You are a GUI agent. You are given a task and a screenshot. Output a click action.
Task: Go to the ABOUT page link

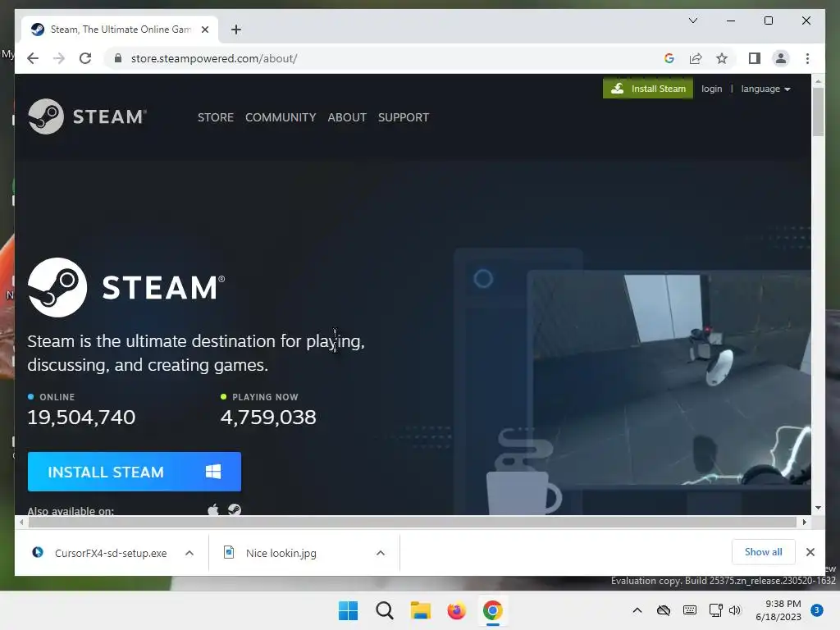pyautogui.click(x=347, y=117)
